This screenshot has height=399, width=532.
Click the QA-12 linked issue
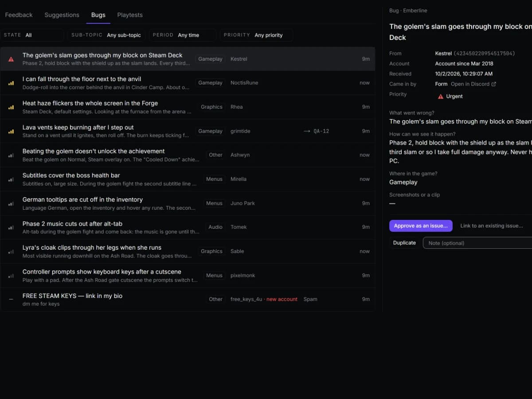click(321, 131)
